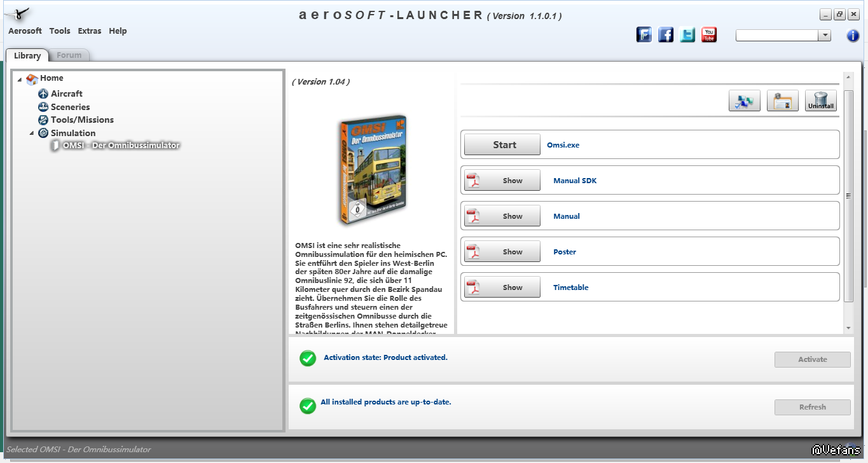Click the Home house icon in tree
This screenshot has width=868, height=463.
click(32, 79)
